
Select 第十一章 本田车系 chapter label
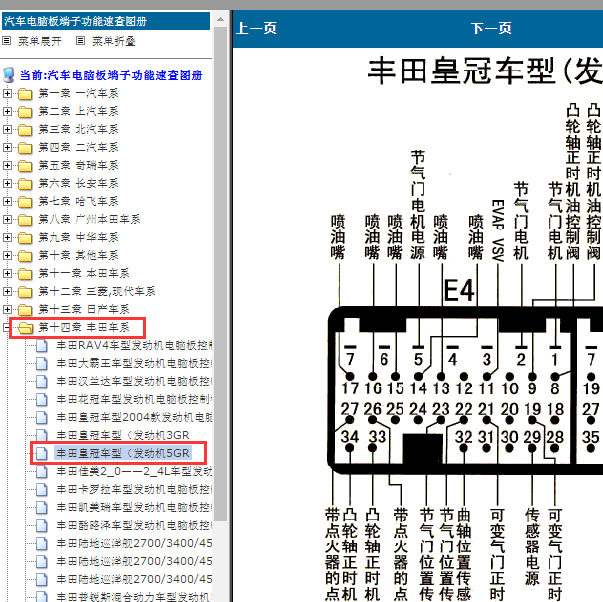(x=84, y=273)
